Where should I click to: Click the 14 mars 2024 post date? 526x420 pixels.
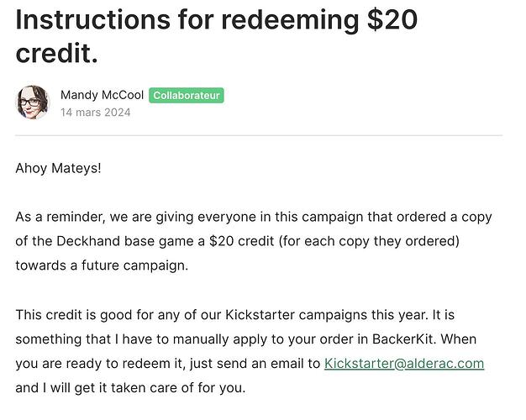click(x=95, y=113)
